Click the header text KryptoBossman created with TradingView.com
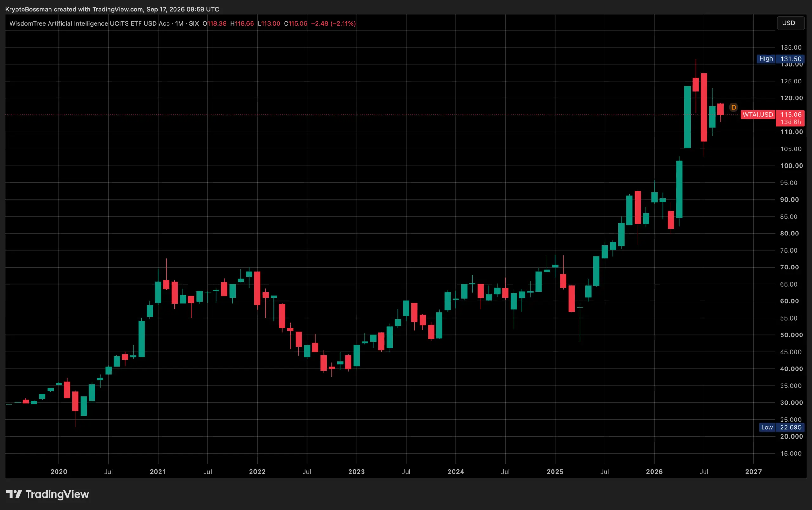The height and width of the screenshot is (510, 812). coord(74,9)
